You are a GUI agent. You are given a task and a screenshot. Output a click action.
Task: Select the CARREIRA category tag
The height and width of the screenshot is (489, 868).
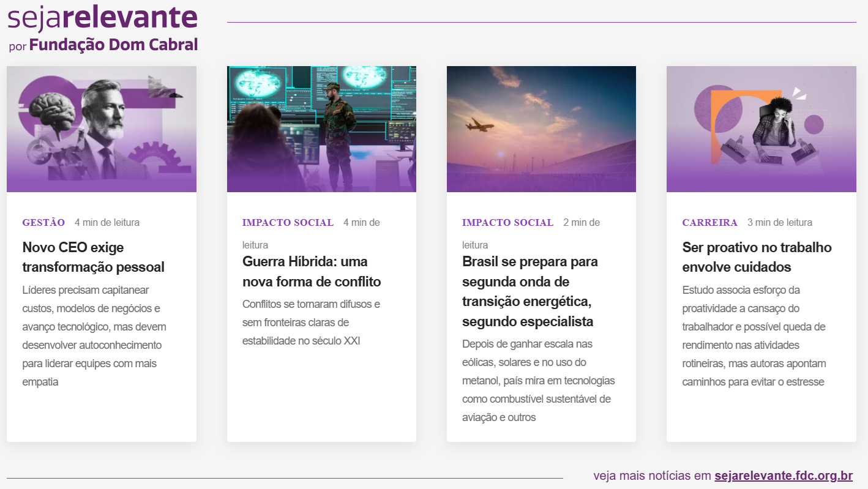coord(710,223)
